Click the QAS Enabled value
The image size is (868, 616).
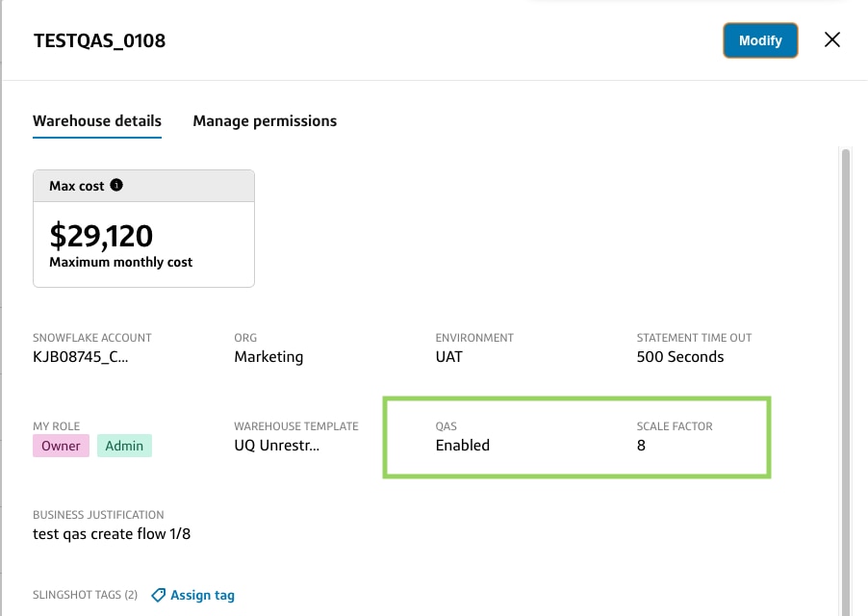pos(462,445)
